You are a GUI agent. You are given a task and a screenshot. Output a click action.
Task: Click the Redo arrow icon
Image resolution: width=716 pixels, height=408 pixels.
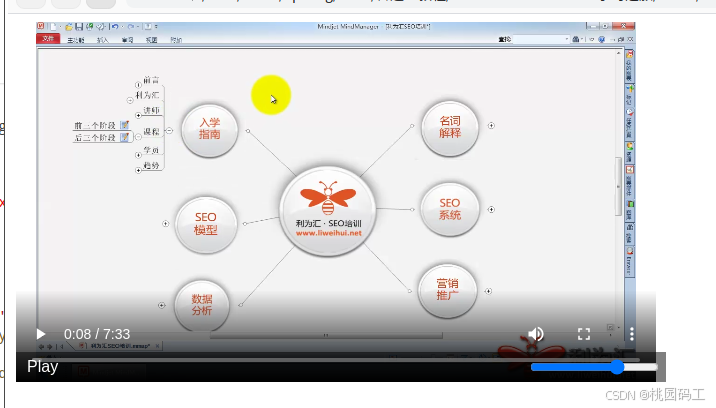click(x=131, y=26)
